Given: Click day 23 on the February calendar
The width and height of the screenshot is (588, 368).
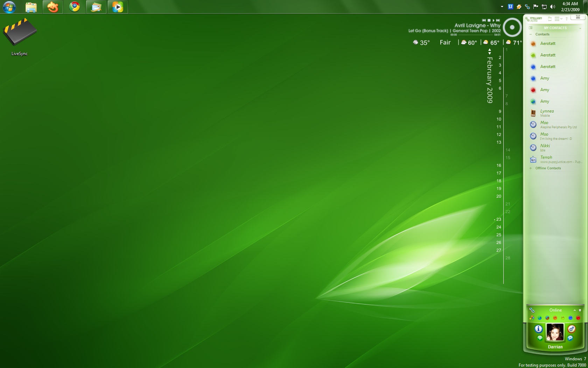Looking at the screenshot, I should 498,219.
